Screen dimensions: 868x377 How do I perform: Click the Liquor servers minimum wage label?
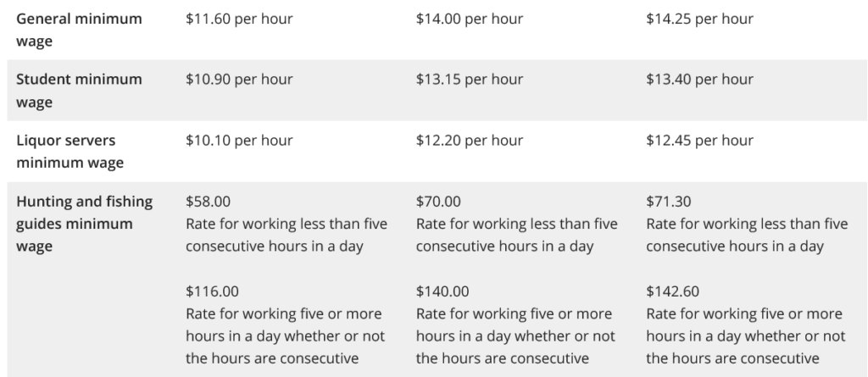(x=70, y=151)
